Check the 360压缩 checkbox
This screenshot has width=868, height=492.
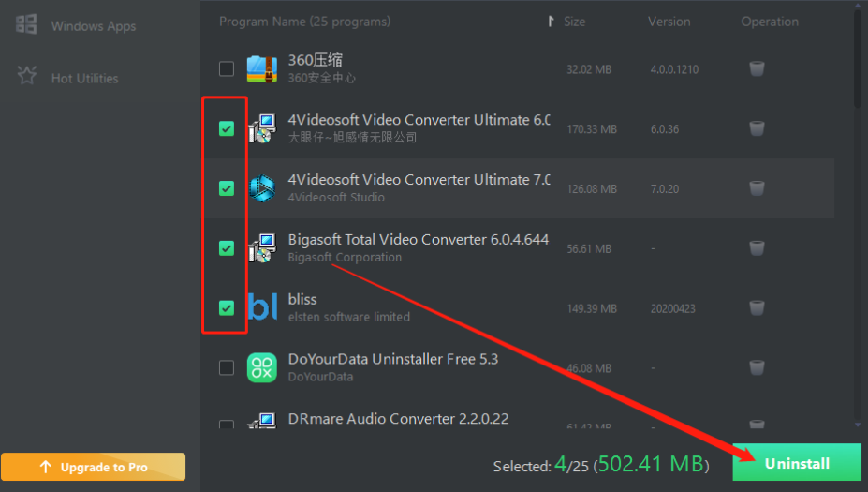pos(227,68)
